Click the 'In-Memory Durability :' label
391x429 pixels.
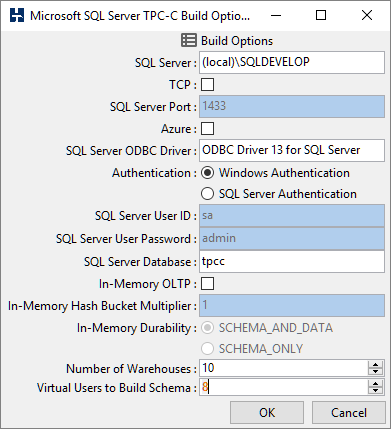tap(137, 328)
